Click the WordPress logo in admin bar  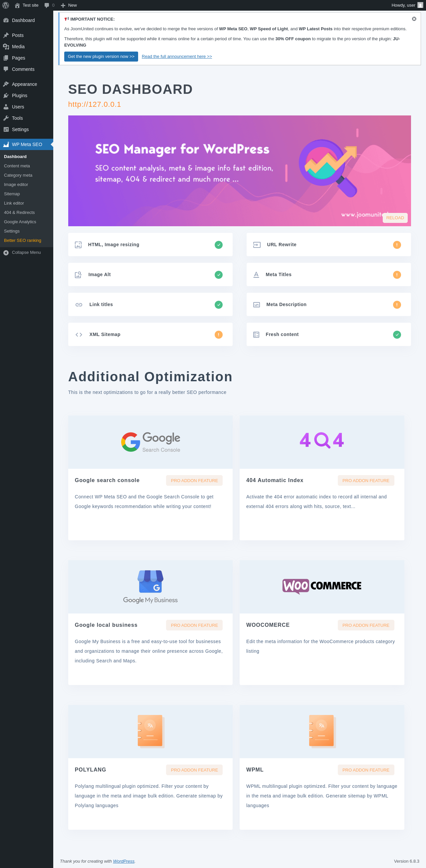pos(6,5)
